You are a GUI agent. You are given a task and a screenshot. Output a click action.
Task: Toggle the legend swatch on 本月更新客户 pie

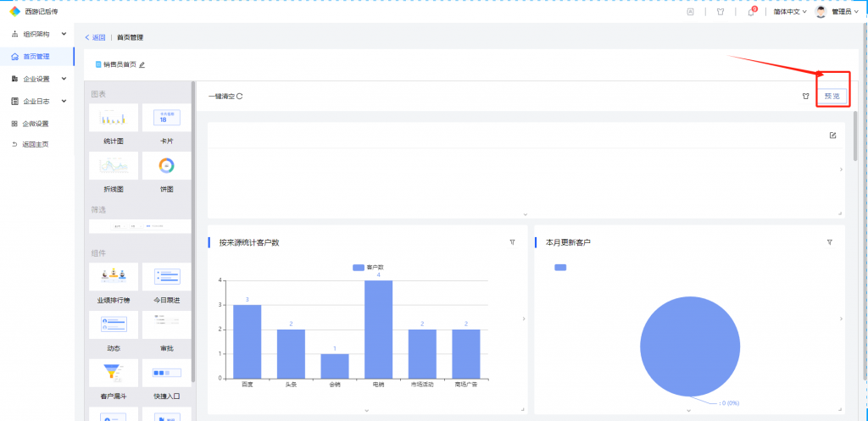(x=560, y=267)
